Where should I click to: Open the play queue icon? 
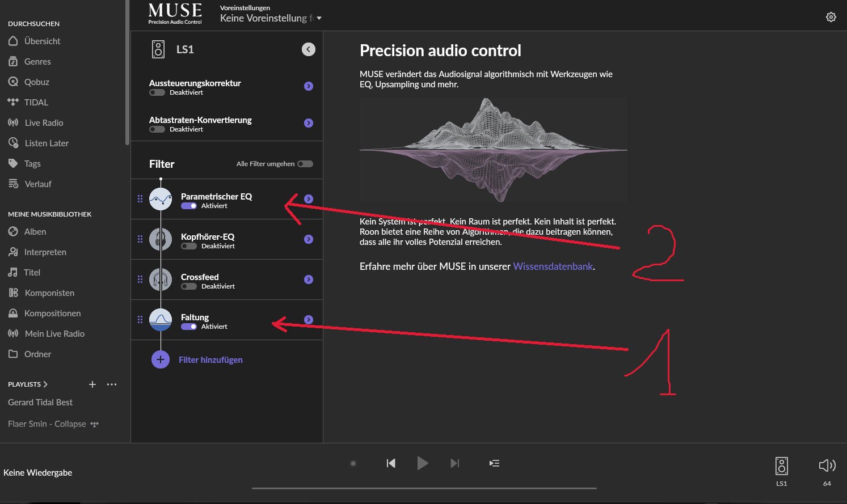(495, 463)
